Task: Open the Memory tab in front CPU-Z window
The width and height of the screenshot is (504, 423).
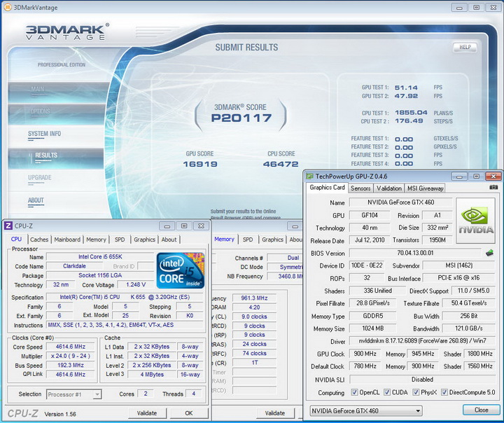Action: tap(96, 240)
